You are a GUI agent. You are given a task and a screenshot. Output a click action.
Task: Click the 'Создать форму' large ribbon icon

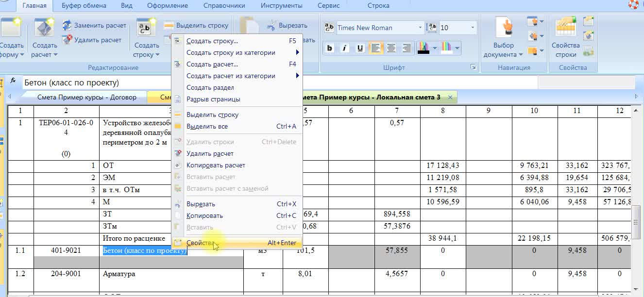(x=11, y=29)
